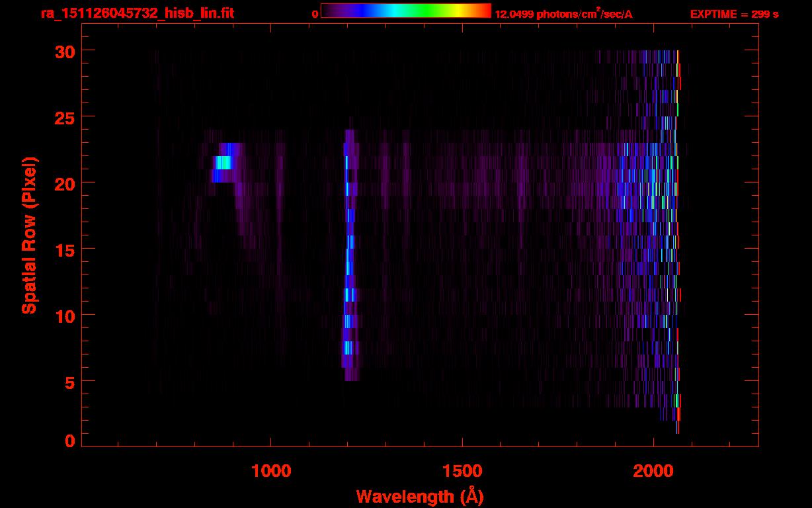Click the bright cyan emission spot near 900 Å

(x=223, y=163)
